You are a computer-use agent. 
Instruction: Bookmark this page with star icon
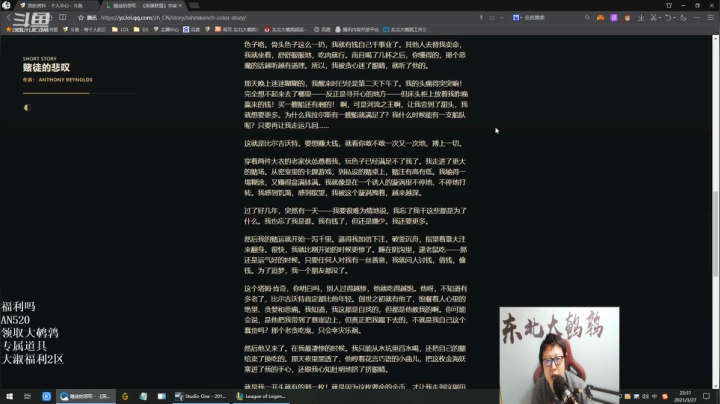[x=81, y=17]
